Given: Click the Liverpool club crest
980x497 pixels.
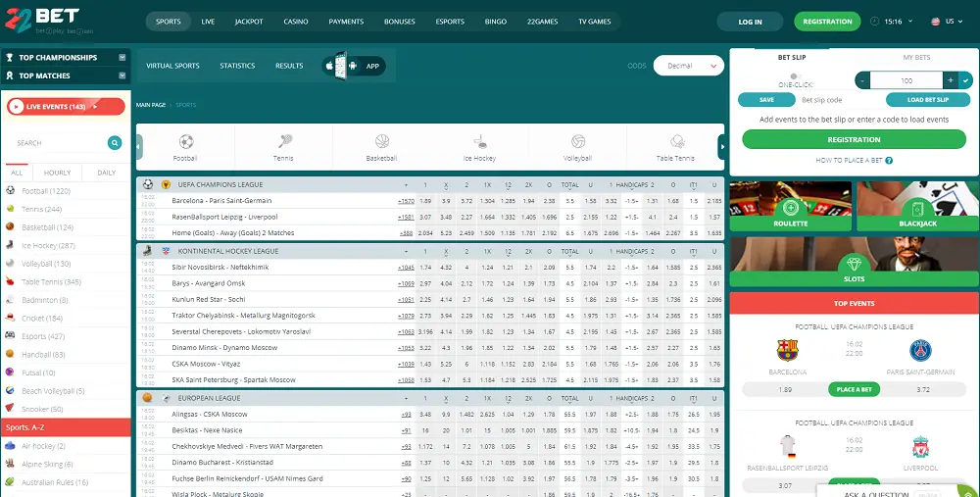Looking at the screenshot, I should click(920, 446).
